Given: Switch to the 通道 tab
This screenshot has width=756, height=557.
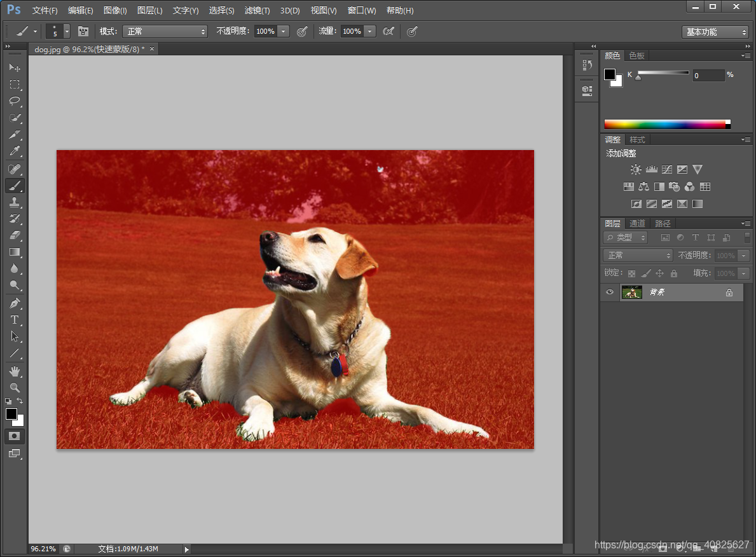Looking at the screenshot, I should click(x=637, y=223).
